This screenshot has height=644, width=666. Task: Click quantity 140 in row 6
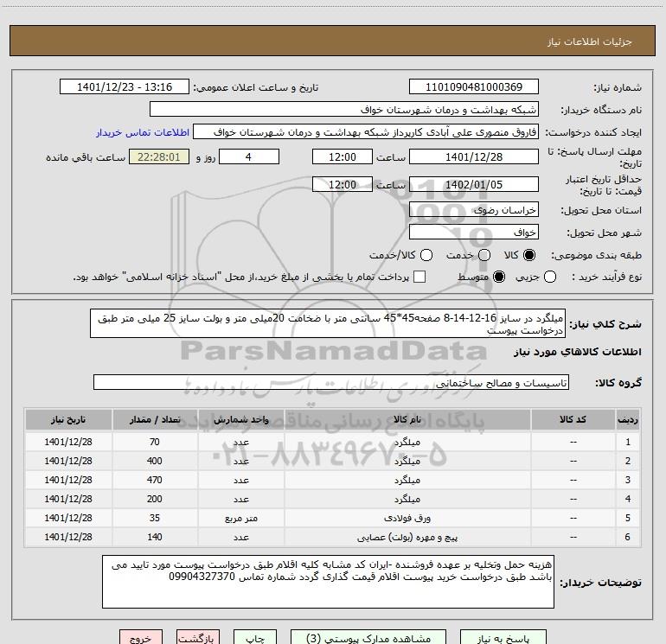click(x=155, y=537)
